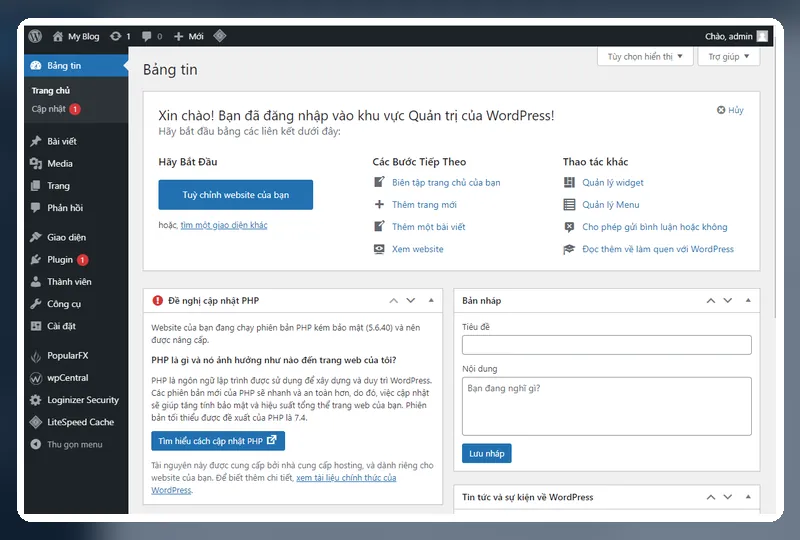Open Tùy chọn hiển thị dropdown
This screenshot has width=800, height=540.
645,56
